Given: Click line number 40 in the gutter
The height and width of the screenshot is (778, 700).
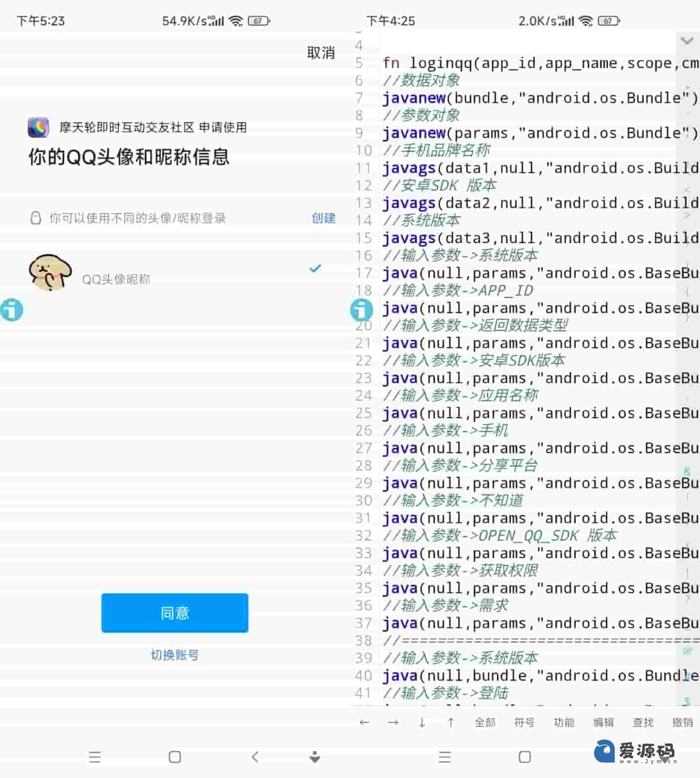Looking at the screenshot, I should coord(363,675).
